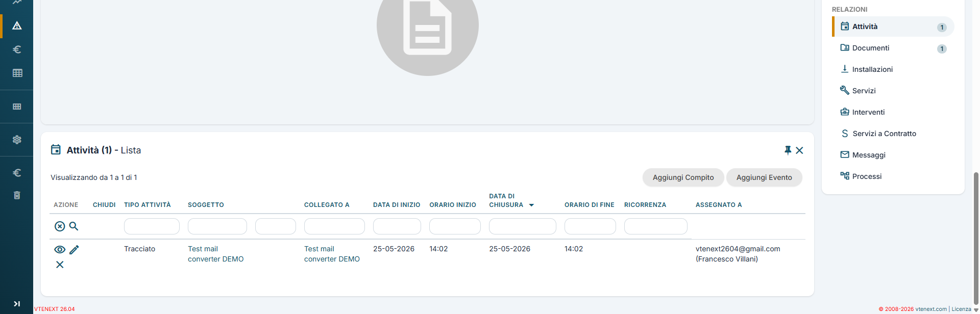Viewport: 980px width, 314px height.
Task: Click the Servizi wrench icon
Action: point(845,90)
